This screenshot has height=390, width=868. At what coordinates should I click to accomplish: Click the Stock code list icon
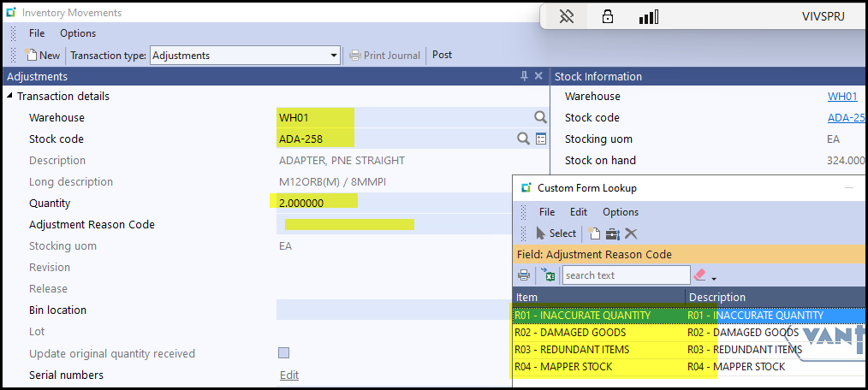(541, 139)
